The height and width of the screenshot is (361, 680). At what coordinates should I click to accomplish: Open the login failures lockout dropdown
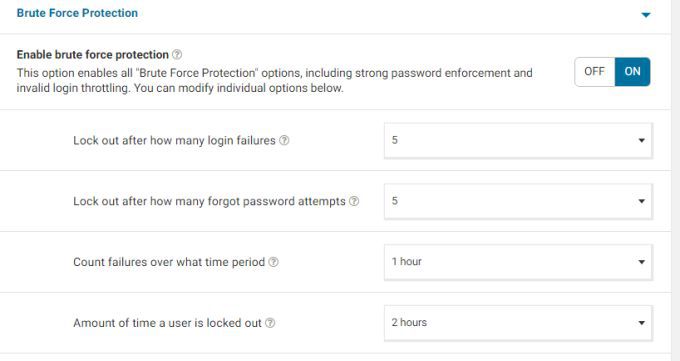pos(518,141)
